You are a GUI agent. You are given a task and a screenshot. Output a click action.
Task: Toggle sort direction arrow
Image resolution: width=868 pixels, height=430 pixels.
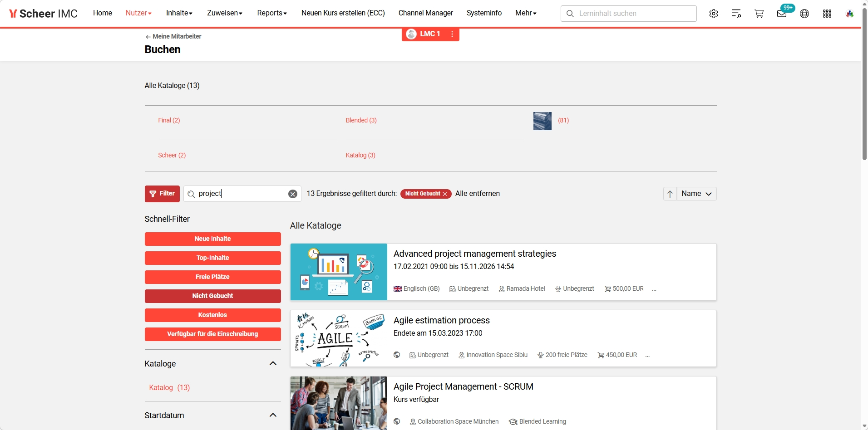(x=670, y=194)
